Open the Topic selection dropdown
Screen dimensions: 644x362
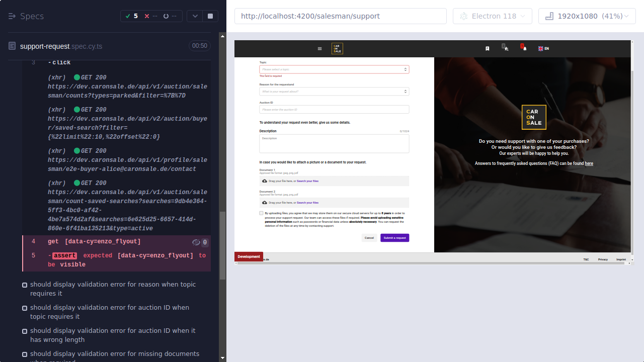(x=334, y=69)
